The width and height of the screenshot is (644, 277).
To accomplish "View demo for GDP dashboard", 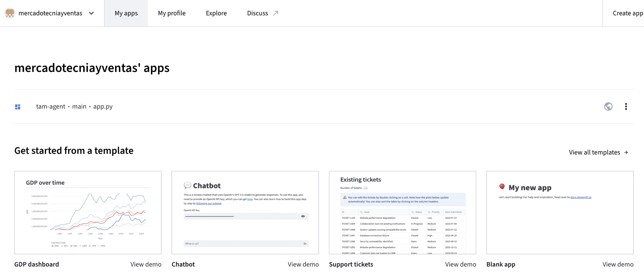I will [x=146, y=264].
